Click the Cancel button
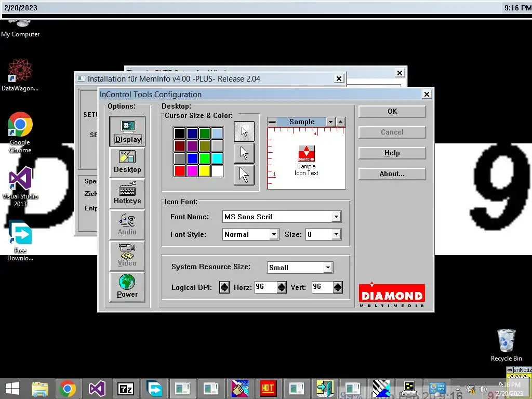This screenshot has height=399, width=532. 392,132
